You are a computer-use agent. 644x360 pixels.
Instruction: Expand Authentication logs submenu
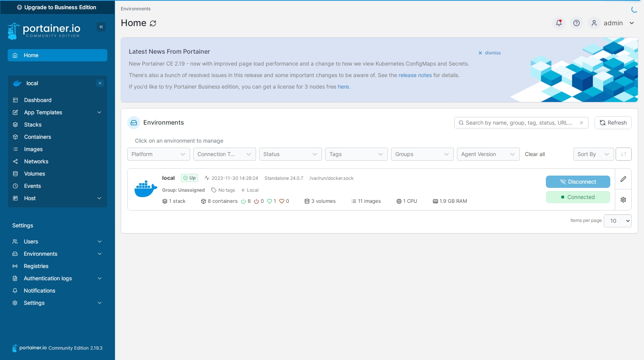(100, 278)
